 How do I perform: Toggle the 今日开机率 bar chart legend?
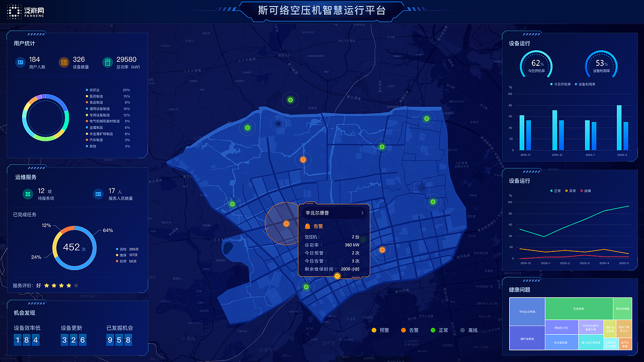(560, 84)
